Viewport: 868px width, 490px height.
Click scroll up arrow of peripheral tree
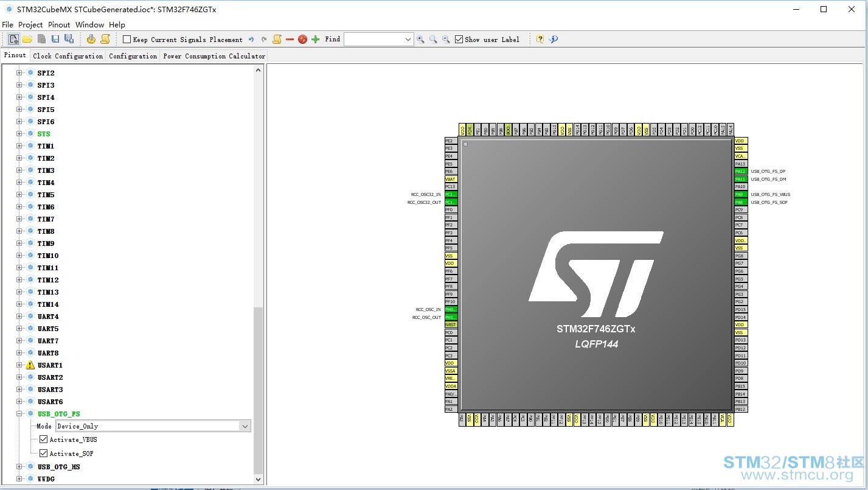click(x=259, y=70)
